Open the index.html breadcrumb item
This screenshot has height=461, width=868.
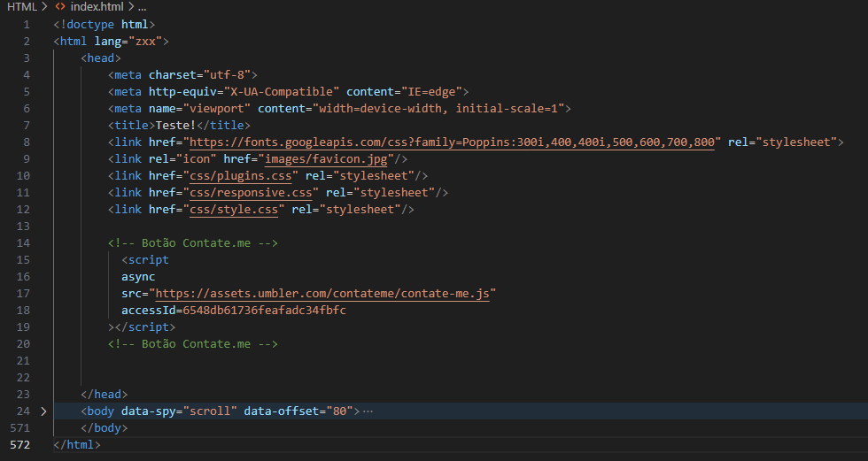tap(97, 7)
